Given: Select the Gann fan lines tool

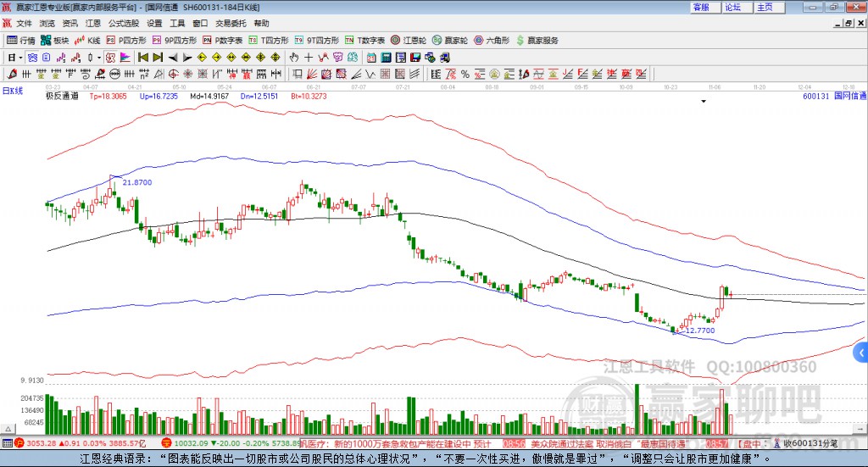Looking at the screenshot, I should tap(312, 74).
